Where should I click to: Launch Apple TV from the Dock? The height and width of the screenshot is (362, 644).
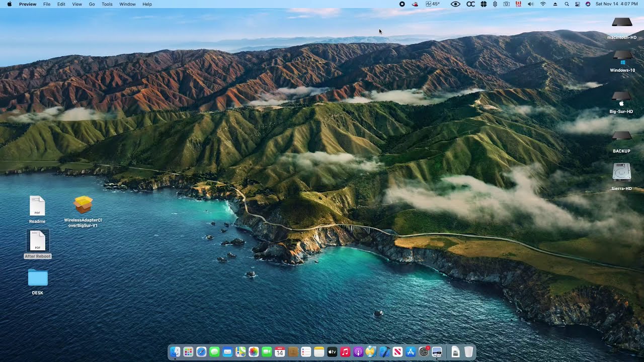tap(332, 352)
